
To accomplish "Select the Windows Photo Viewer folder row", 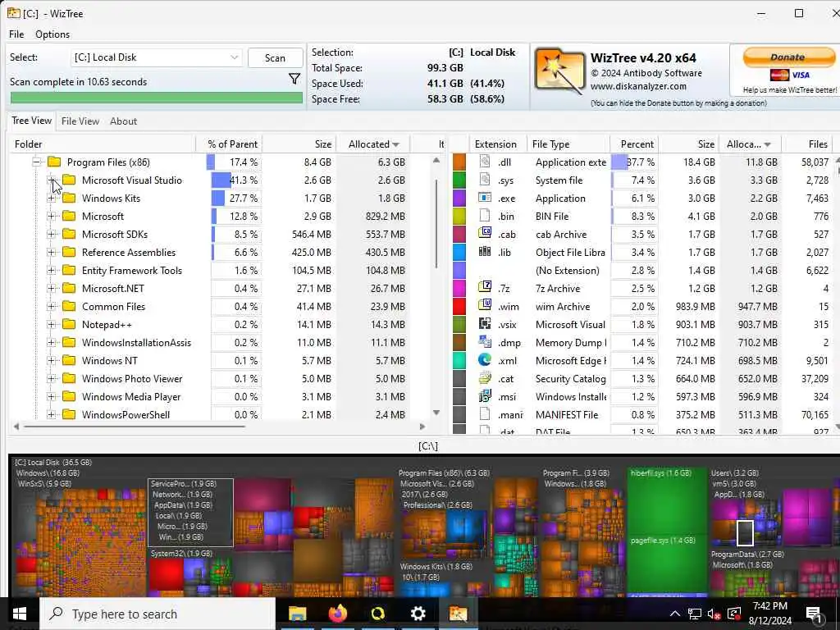I will [132, 379].
